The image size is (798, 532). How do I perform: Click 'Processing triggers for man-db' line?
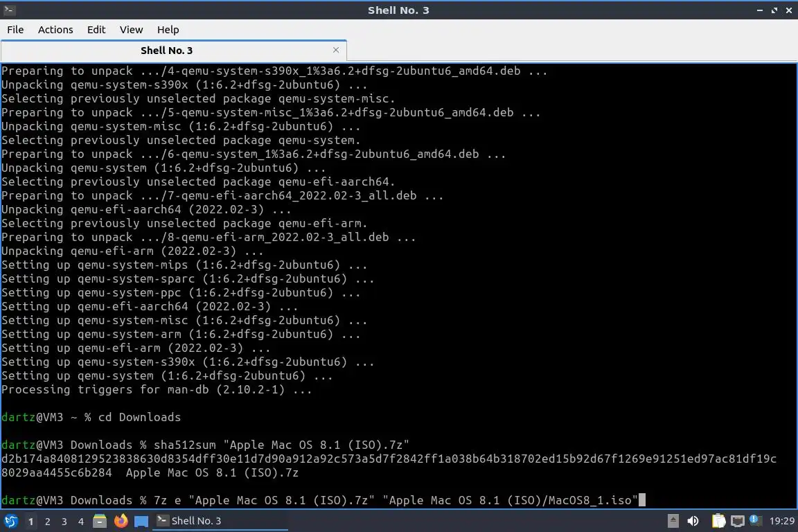point(157,389)
